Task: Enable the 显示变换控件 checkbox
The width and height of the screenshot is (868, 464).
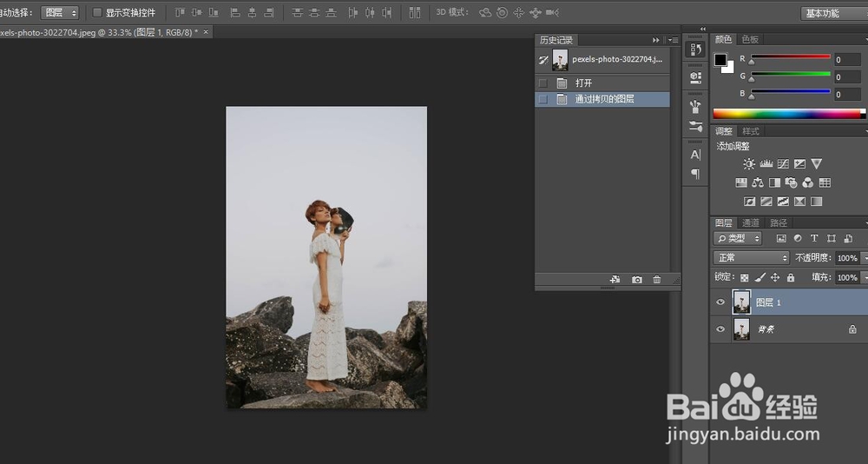Action: [x=97, y=13]
